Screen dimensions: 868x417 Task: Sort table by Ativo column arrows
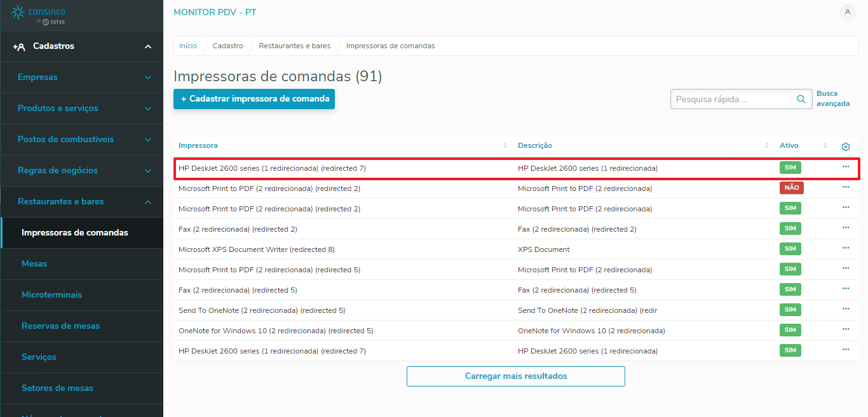pyautogui.click(x=825, y=146)
